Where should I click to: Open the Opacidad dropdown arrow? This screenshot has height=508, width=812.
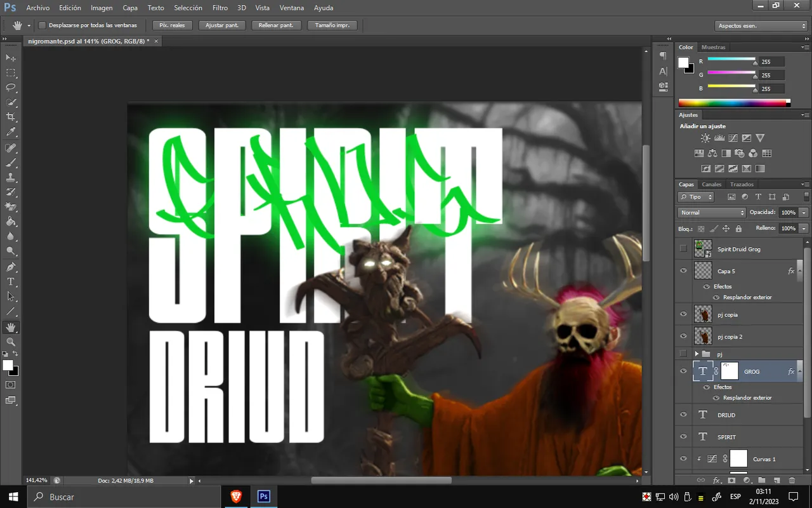pyautogui.click(x=804, y=213)
